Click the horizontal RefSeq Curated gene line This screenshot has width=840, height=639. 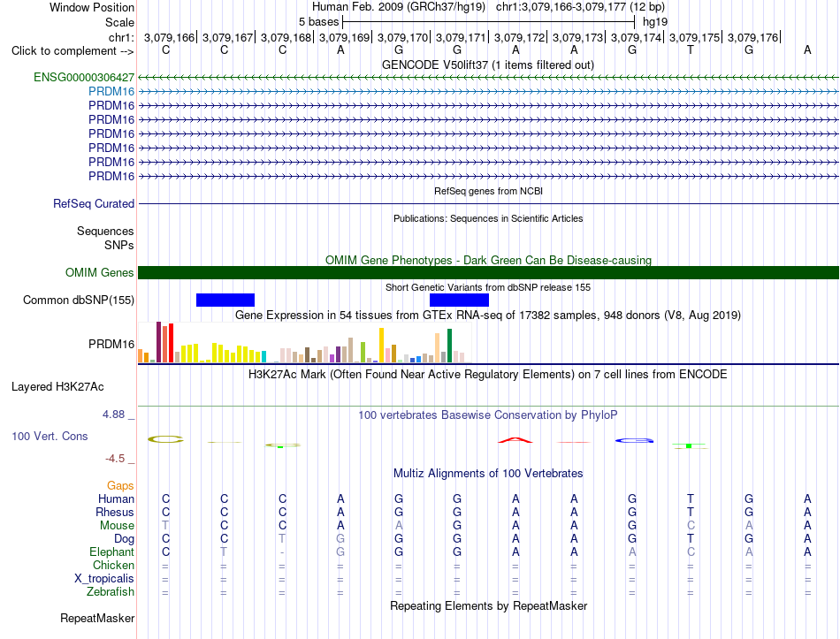click(x=488, y=204)
